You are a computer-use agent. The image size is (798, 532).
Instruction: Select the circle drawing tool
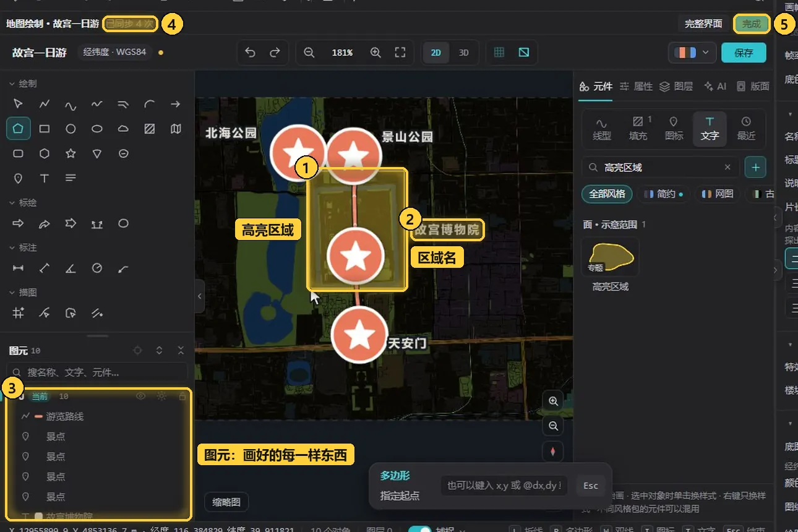71,129
